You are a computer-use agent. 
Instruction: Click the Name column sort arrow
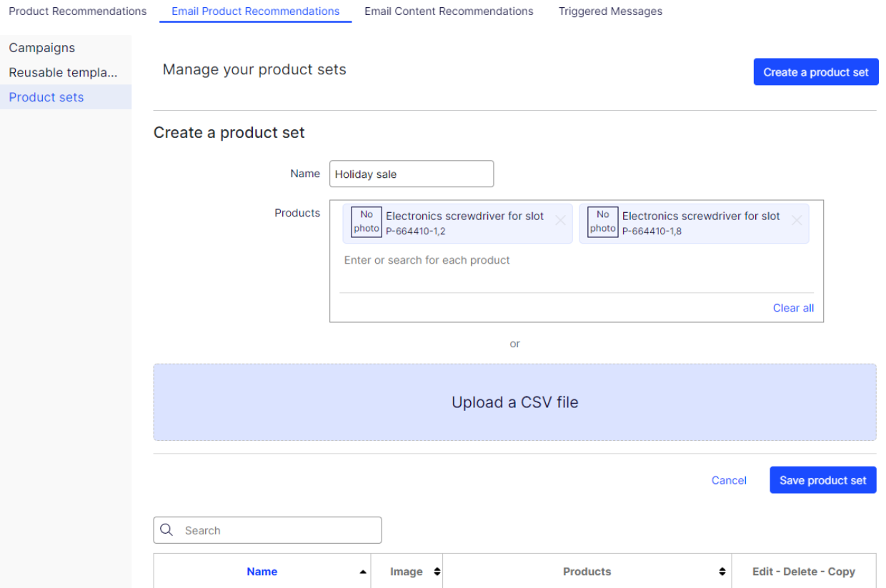pos(363,572)
